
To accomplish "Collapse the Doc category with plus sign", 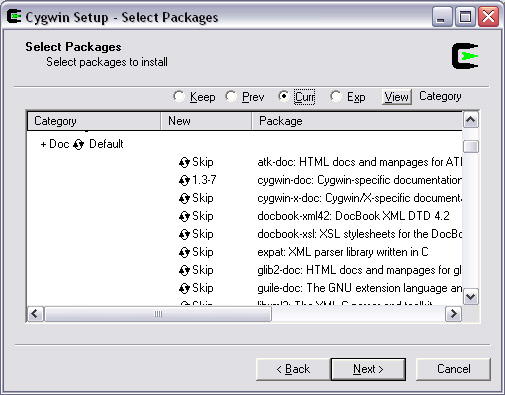I will coord(43,145).
